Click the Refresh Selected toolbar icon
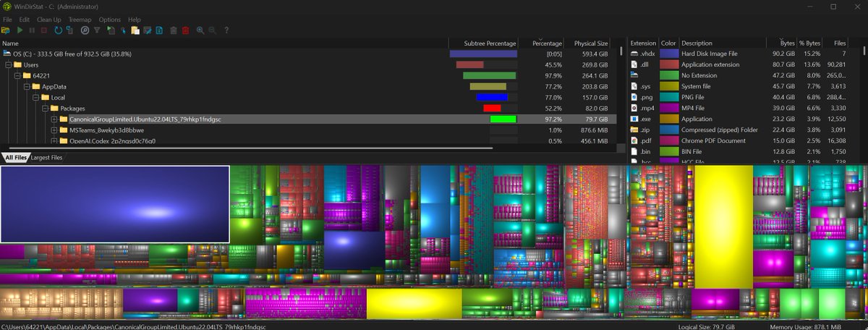The width and height of the screenshot is (868, 330). 69,30
